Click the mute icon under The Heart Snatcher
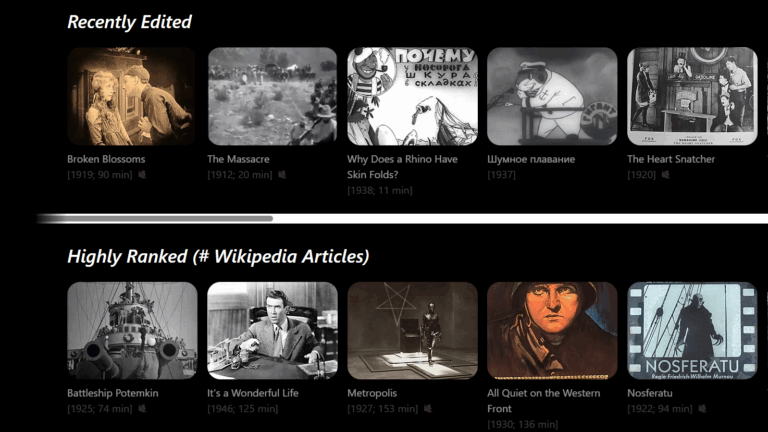Screen dimensions: 768x432 coord(665,174)
